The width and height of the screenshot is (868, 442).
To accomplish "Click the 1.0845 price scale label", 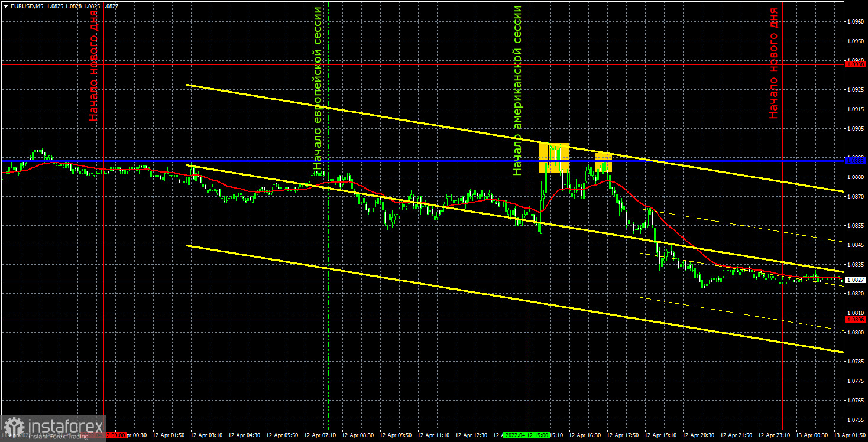I will tap(856, 245).
